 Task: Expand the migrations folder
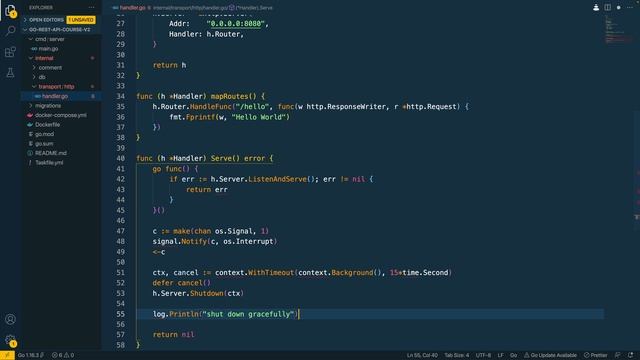coord(31,105)
